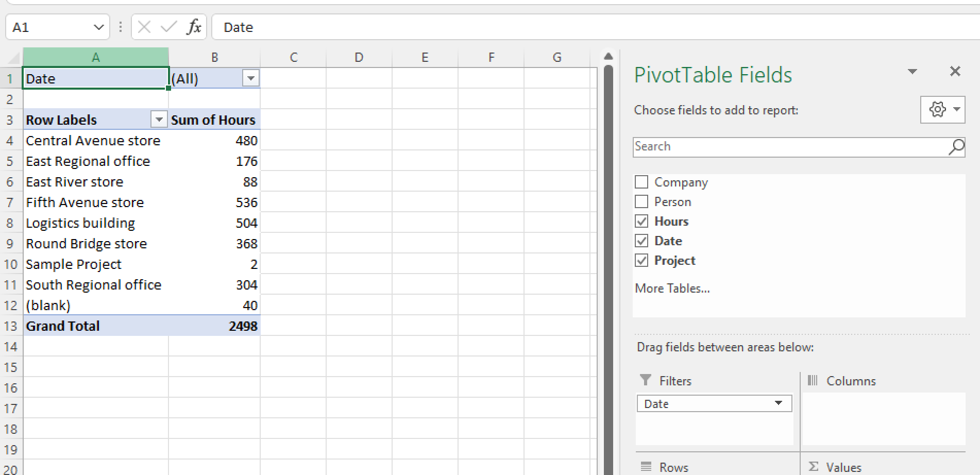Click the Values sigma icon

[814, 467]
